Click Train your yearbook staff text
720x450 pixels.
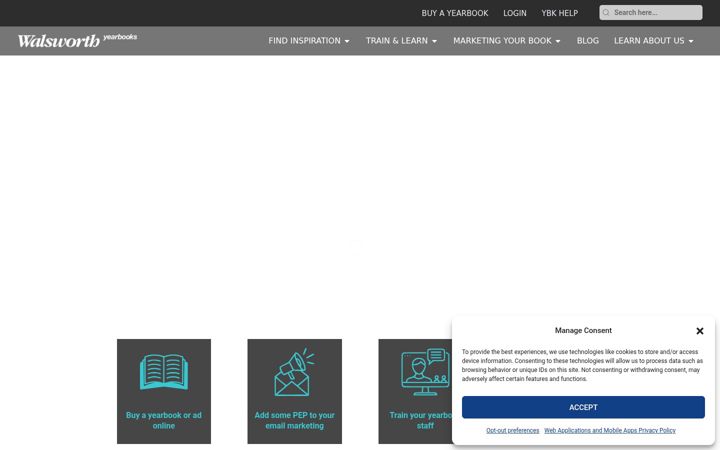[421, 421]
